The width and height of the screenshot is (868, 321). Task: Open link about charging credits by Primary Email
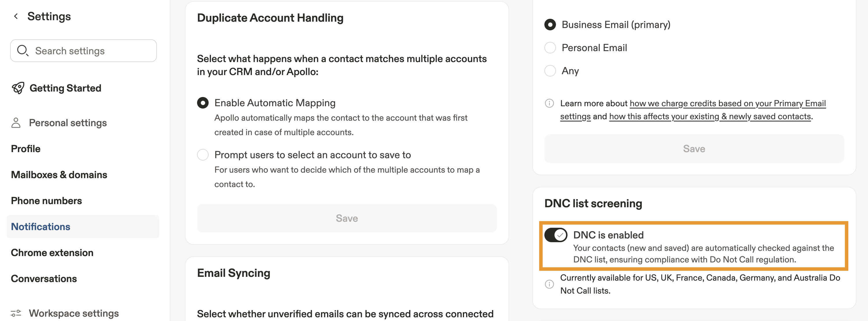click(728, 104)
